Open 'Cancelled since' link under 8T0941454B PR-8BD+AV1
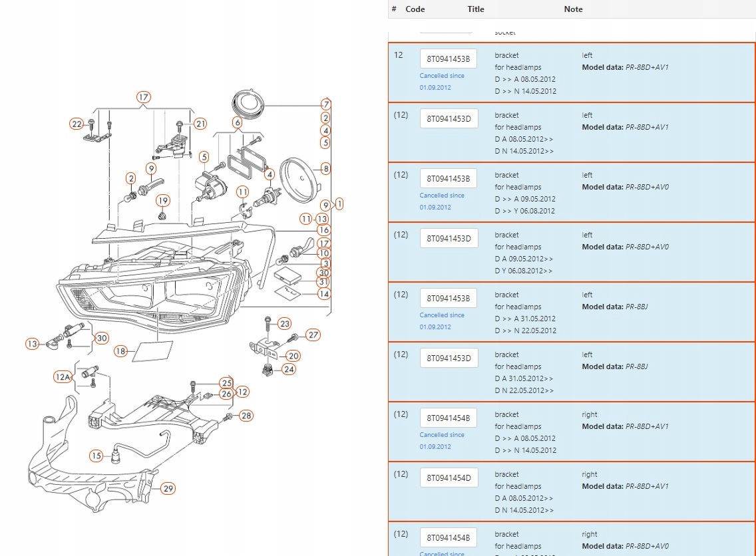 442,440
